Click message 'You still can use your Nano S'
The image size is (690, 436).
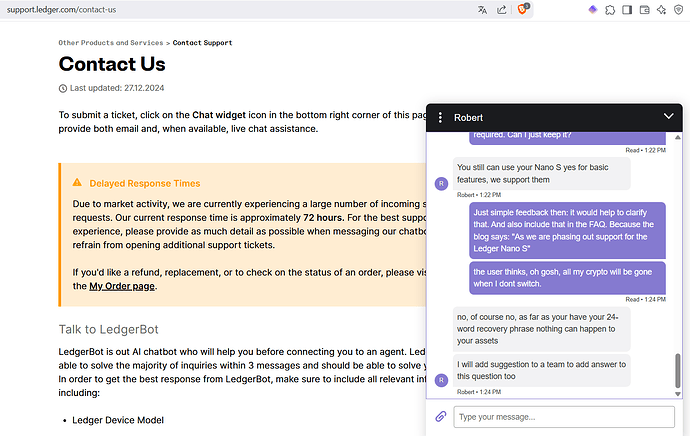(542, 173)
